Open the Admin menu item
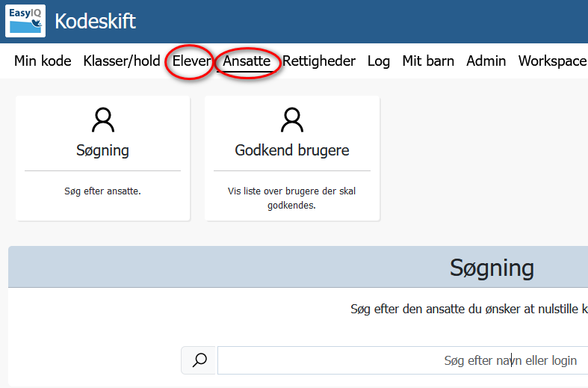 (x=486, y=61)
